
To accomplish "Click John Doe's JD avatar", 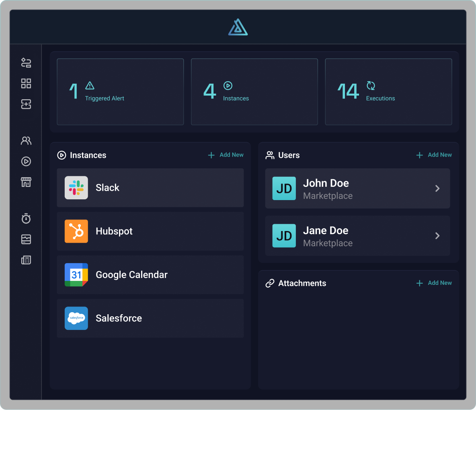I will click(284, 188).
